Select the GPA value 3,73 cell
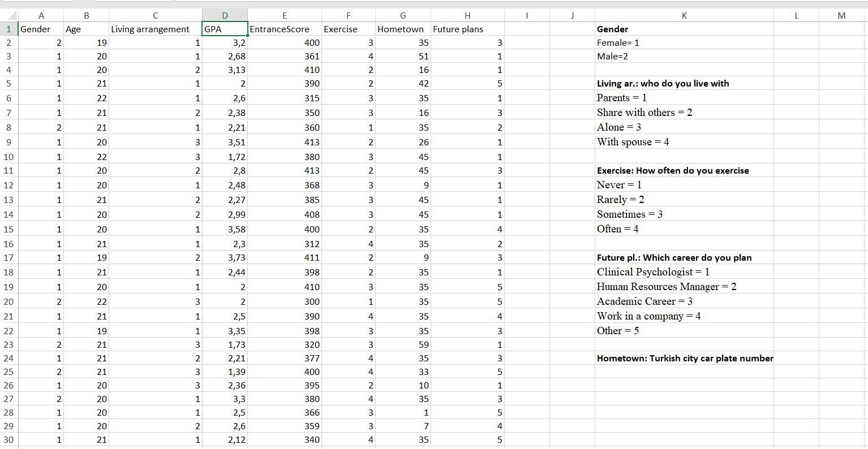This screenshot has height=449, width=868. coord(226,257)
